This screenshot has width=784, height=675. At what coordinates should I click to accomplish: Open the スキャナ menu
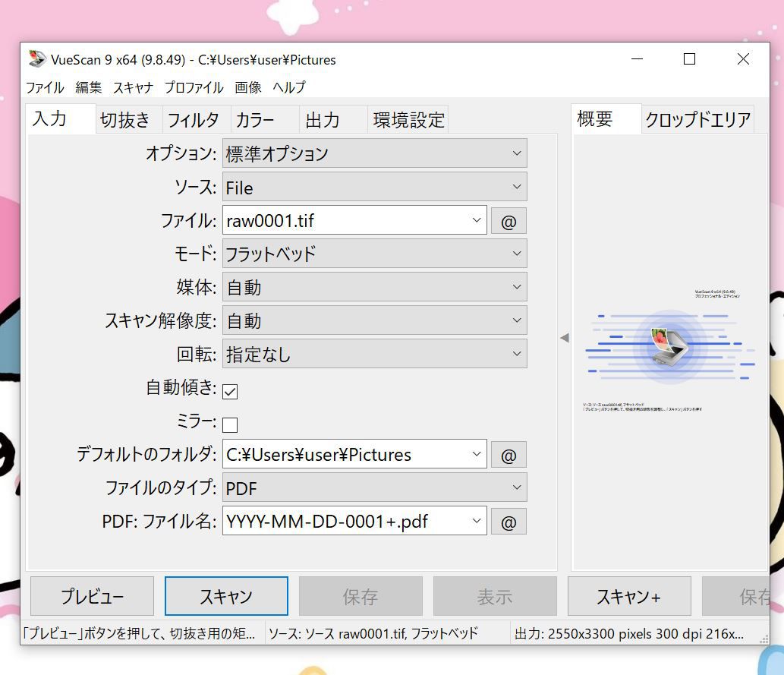133,87
